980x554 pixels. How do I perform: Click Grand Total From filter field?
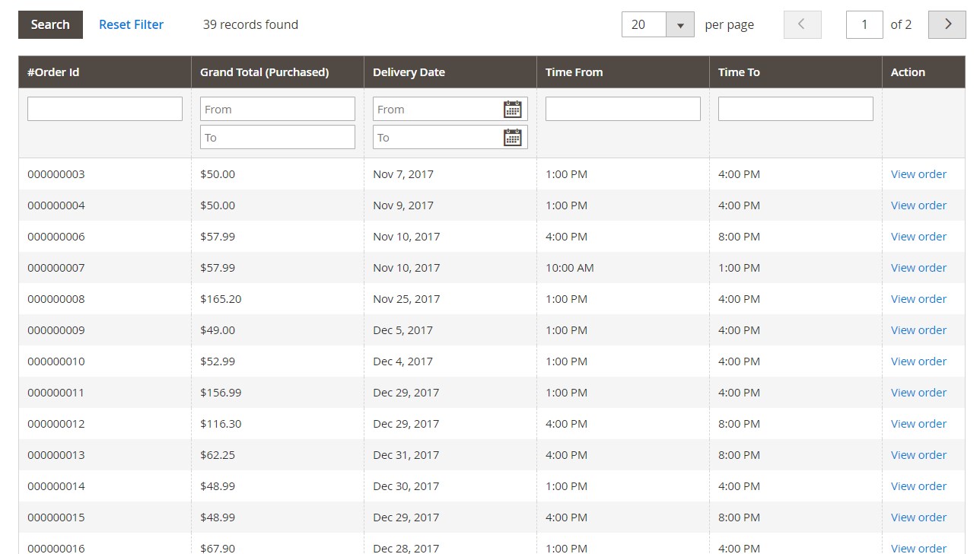(277, 109)
